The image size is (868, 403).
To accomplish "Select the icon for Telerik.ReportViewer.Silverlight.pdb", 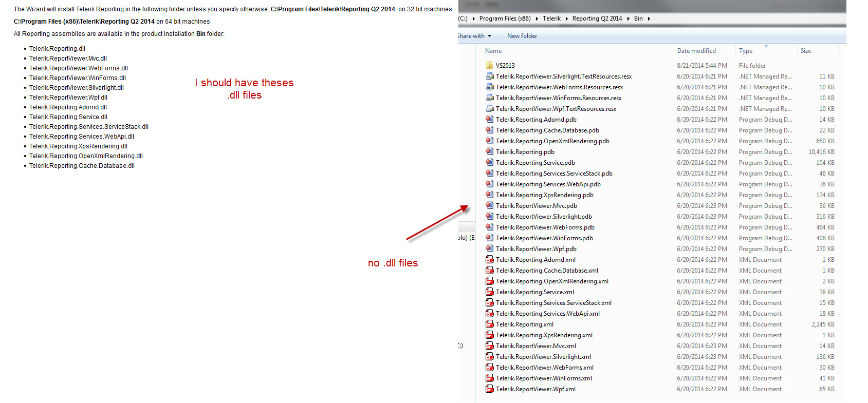I will (489, 217).
